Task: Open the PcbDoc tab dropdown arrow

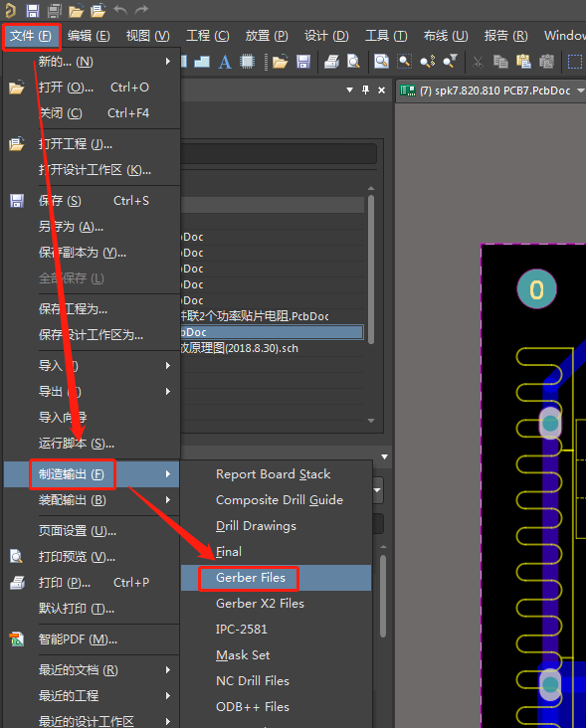Action: [x=580, y=91]
